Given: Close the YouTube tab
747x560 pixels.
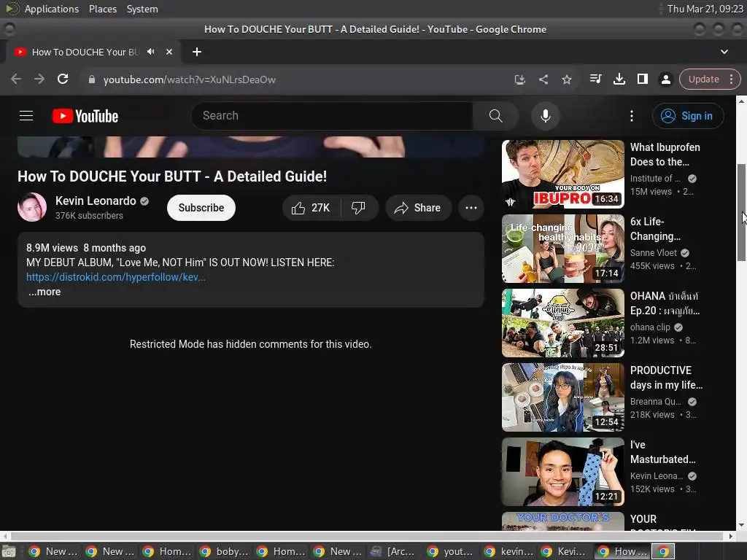Looking at the screenshot, I should pyautogui.click(x=169, y=52).
